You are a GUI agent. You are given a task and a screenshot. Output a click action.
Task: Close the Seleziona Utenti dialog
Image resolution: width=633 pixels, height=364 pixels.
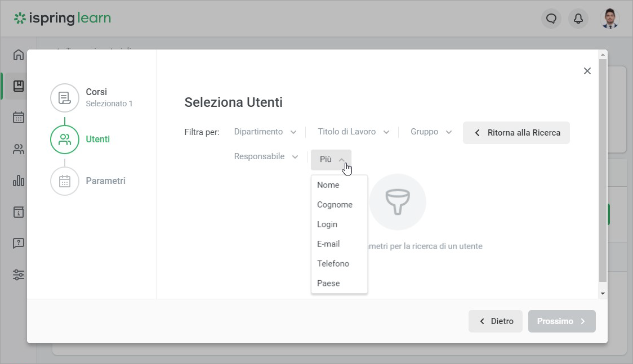(587, 71)
